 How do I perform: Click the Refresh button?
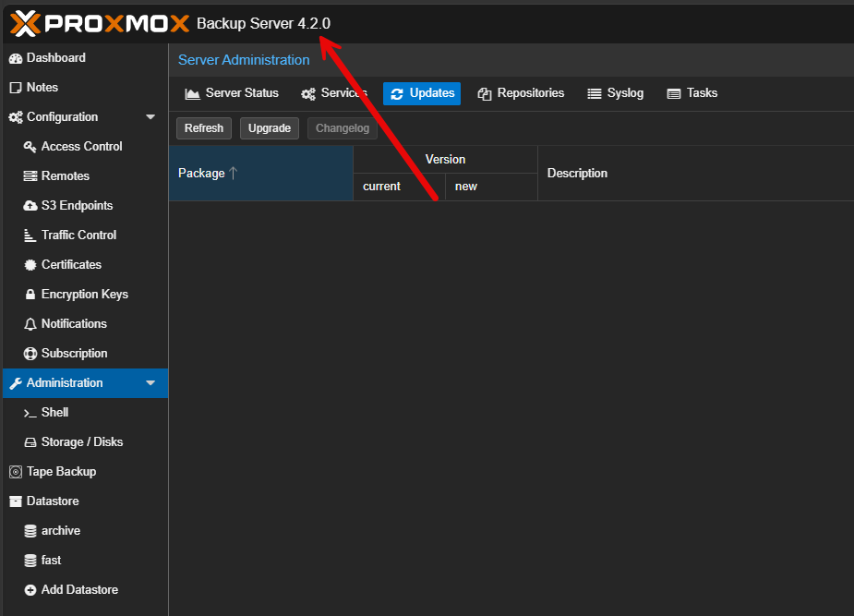(204, 128)
